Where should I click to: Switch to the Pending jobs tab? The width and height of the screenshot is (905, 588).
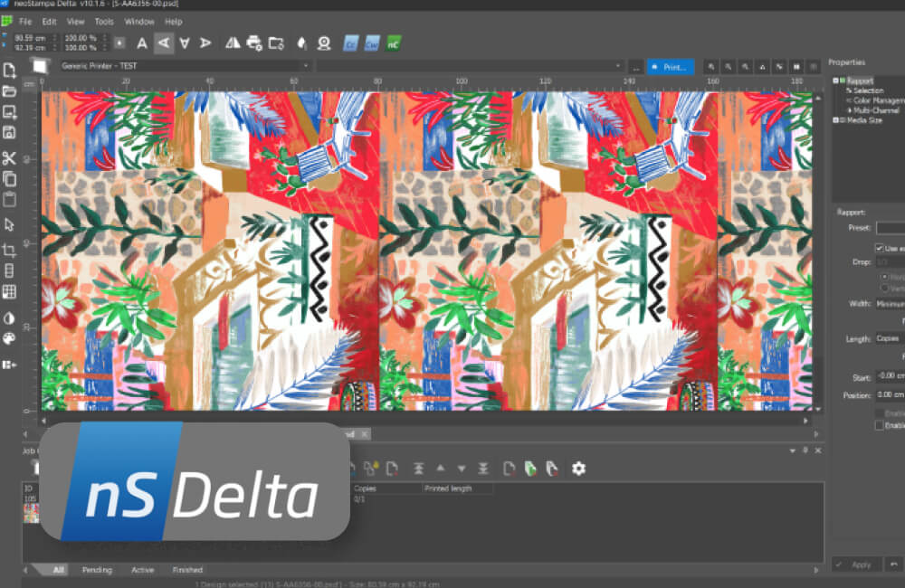click(97, 570)
